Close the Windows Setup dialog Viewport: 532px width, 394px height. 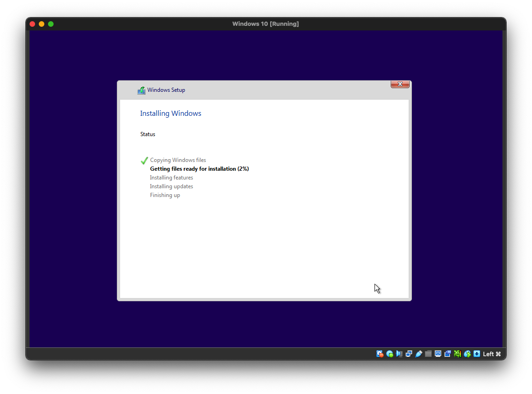400,84
